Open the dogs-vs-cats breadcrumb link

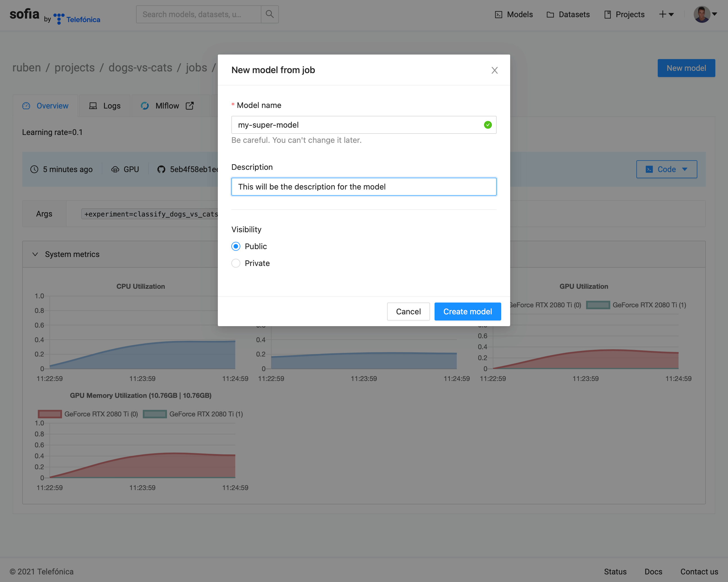coord(140,67)
